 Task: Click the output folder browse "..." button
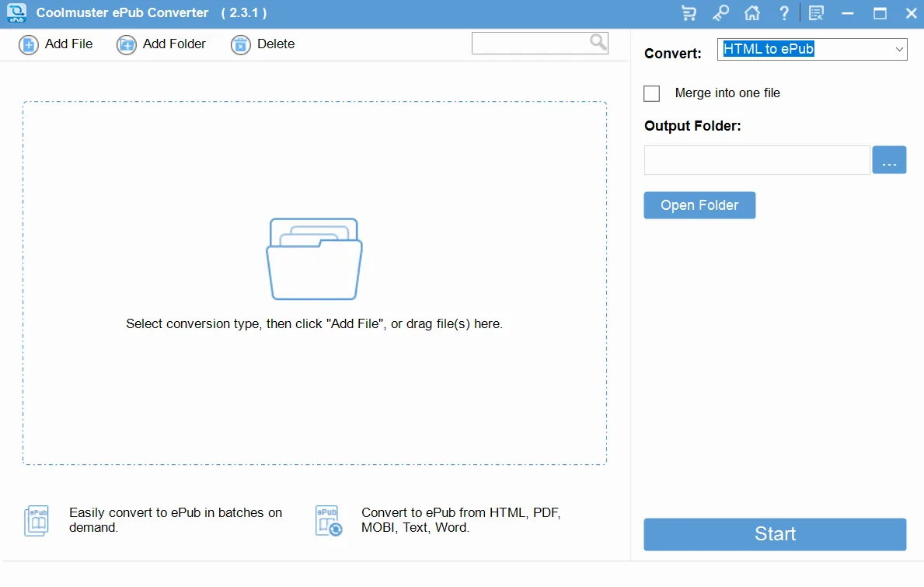click(889, 159)
